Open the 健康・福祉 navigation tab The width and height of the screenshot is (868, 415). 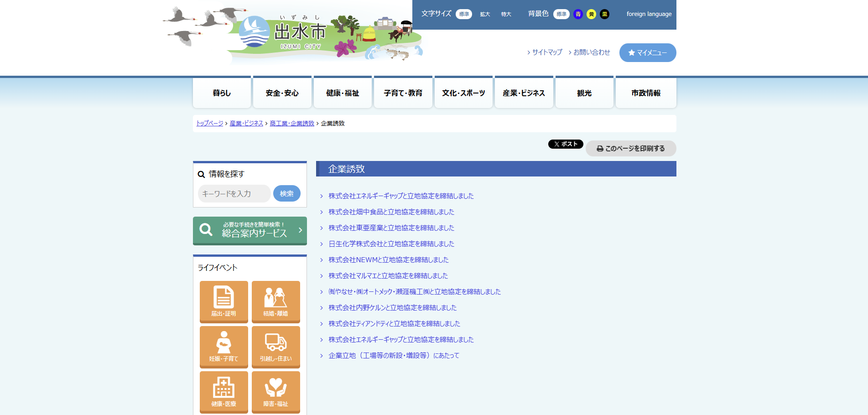(x=343, y=93)
